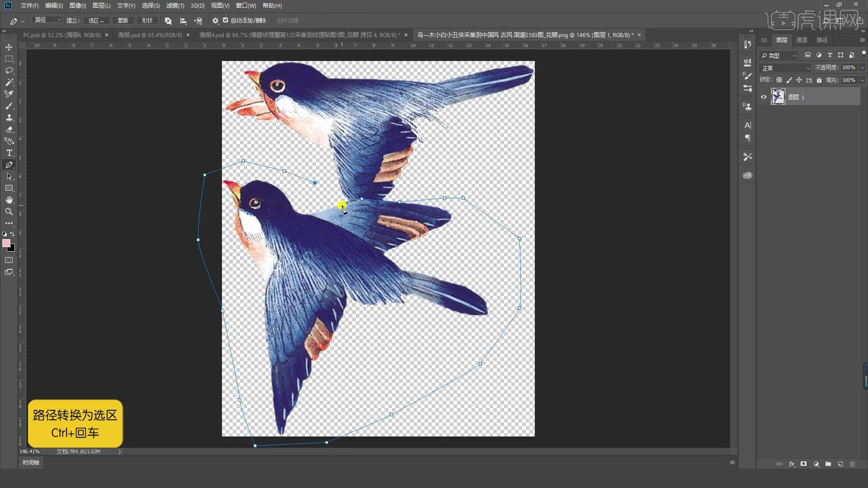This screenshot has height=488, width=868.
Task: Open Creative Cloud Libraries panel icon
Action: pos(747,175)
